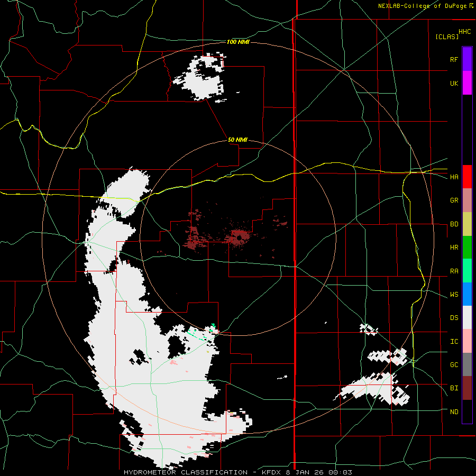This screenshot has height=476, width=476.
Task: Select the yellow BD legend swatch
Action: click(x=467, y=224)
